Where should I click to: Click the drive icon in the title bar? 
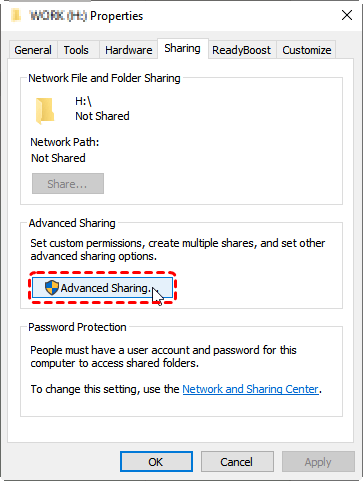tap(16, 15)
